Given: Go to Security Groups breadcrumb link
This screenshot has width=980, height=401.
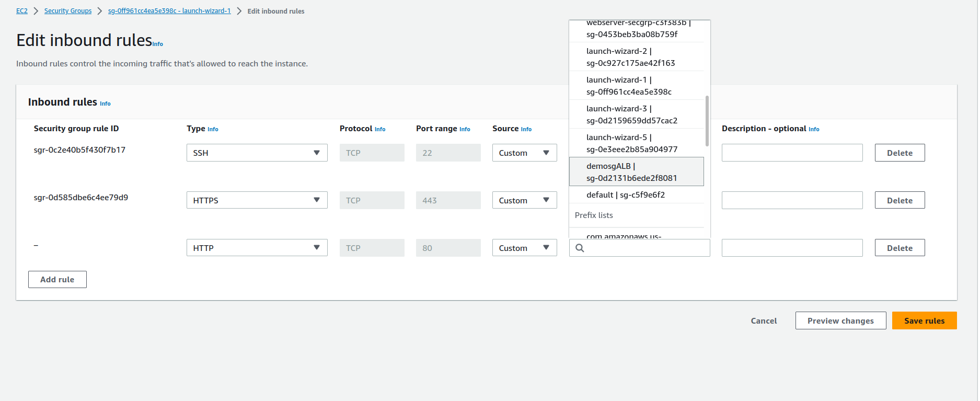Looking at the screenshot, I should pos(68,11).
